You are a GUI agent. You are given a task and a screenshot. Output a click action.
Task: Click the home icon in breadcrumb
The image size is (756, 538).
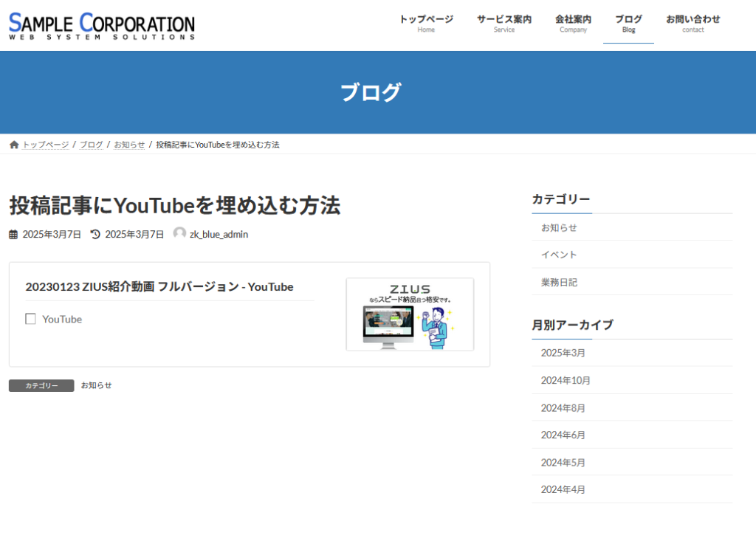tap(14, 145)
